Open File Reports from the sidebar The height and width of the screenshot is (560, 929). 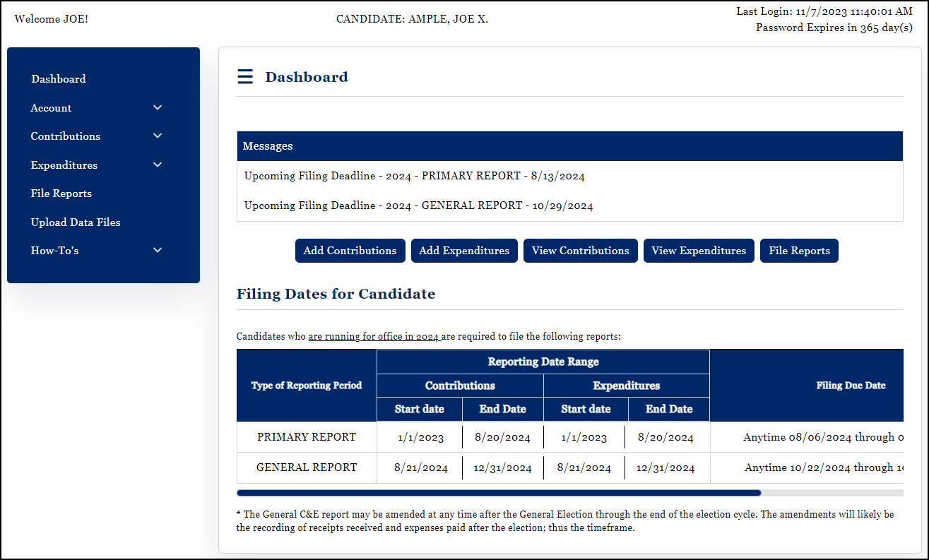coord(61,193)
